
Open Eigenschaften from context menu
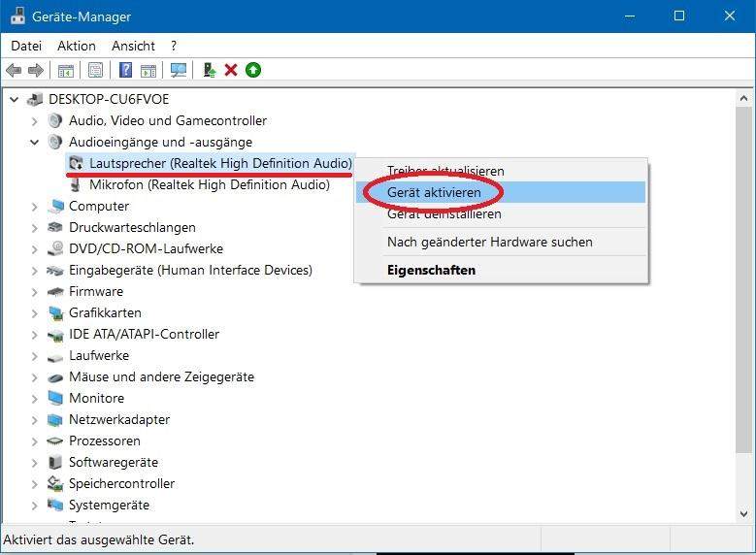[x=501, y=270]
